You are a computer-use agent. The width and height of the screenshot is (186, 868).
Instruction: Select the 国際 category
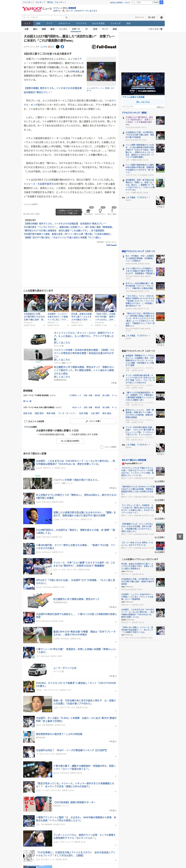[44, 29]
